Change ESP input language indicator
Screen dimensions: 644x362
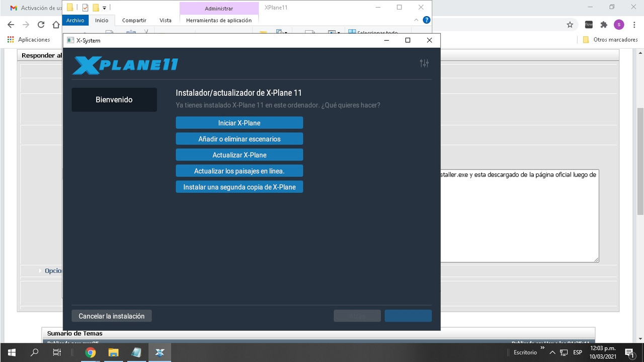point(578,352)
